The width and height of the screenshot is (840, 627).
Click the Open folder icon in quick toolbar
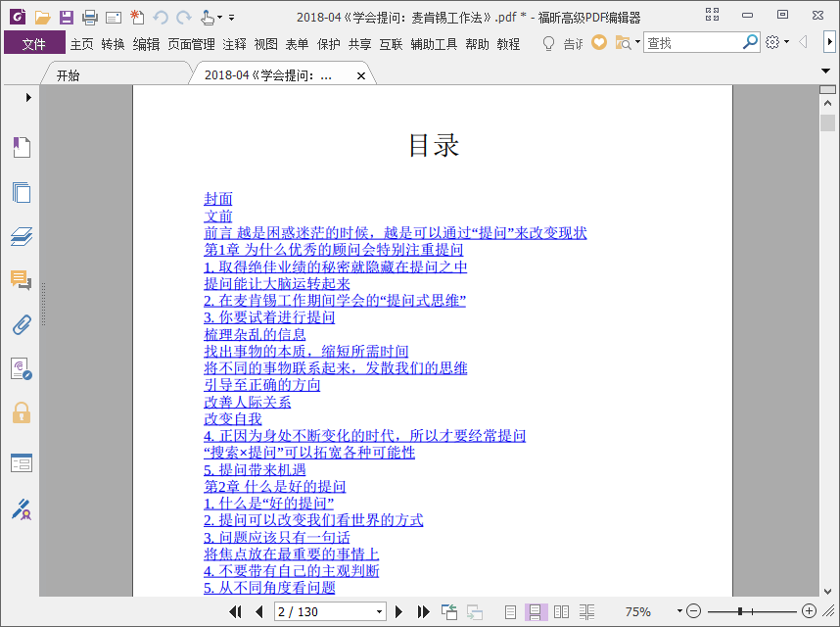(x=42, y=18)
